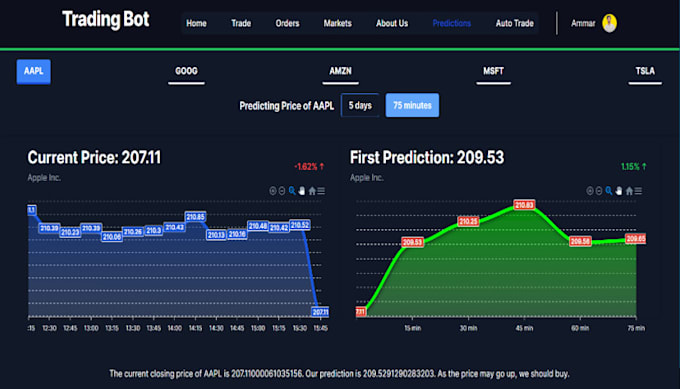Choose the 5 days prediction range
The width and height of the screenshot is (680, 389).
[360, 105]
